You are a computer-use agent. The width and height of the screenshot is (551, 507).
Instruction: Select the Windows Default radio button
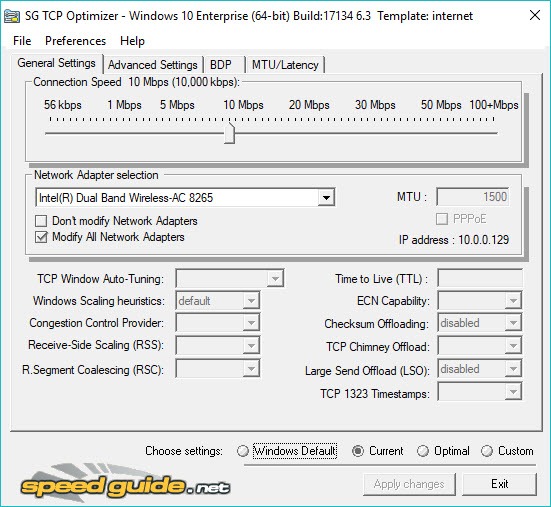tap(243, 451)
